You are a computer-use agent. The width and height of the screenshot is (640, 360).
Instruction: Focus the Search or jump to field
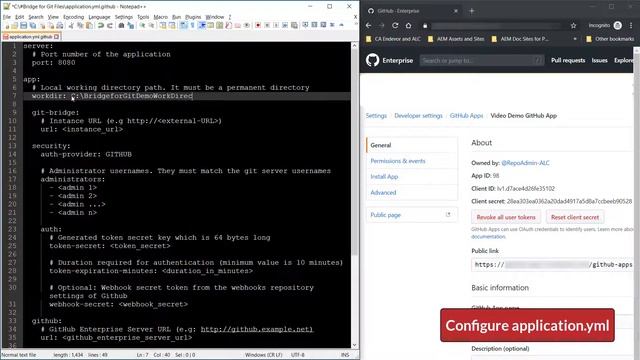pyautogui.click(x=482, y=60)
